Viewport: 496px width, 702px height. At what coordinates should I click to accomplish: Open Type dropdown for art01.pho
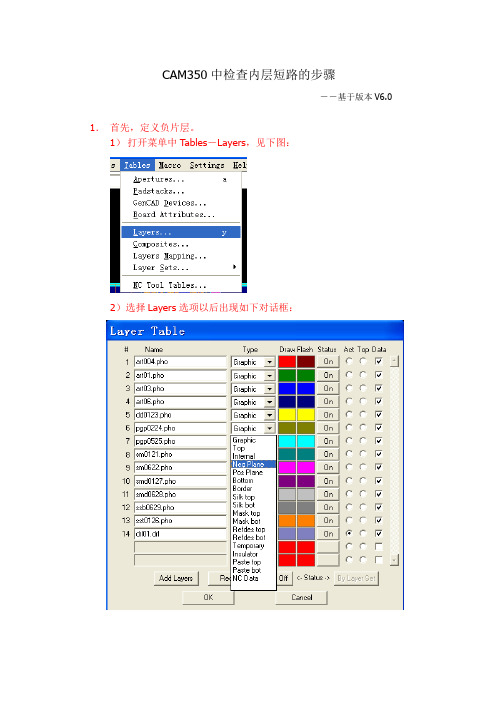pos(269,376)
